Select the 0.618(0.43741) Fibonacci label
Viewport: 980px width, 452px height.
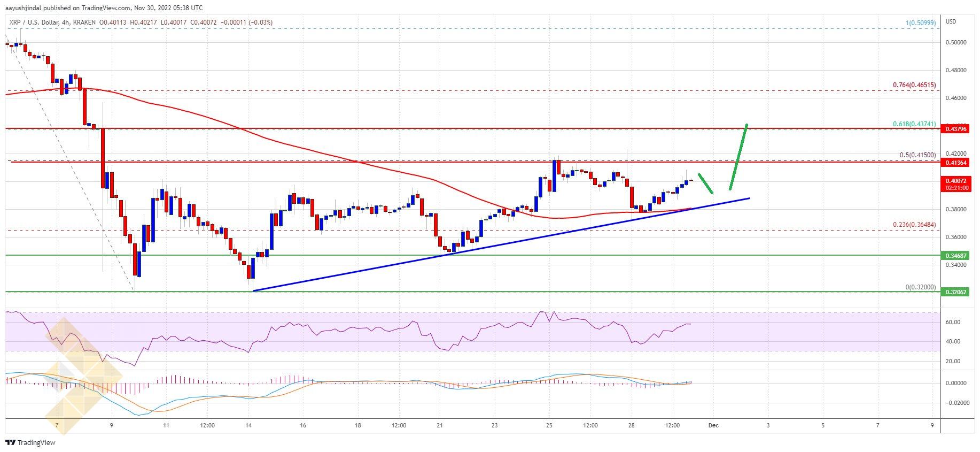[x=914, y=124]
